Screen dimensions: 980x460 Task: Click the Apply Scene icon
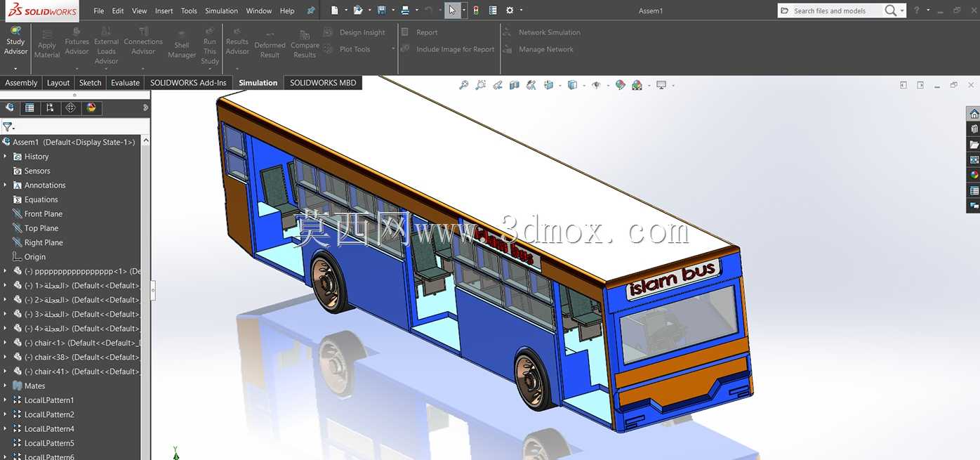pyautogui.click(x=637, y=85)
